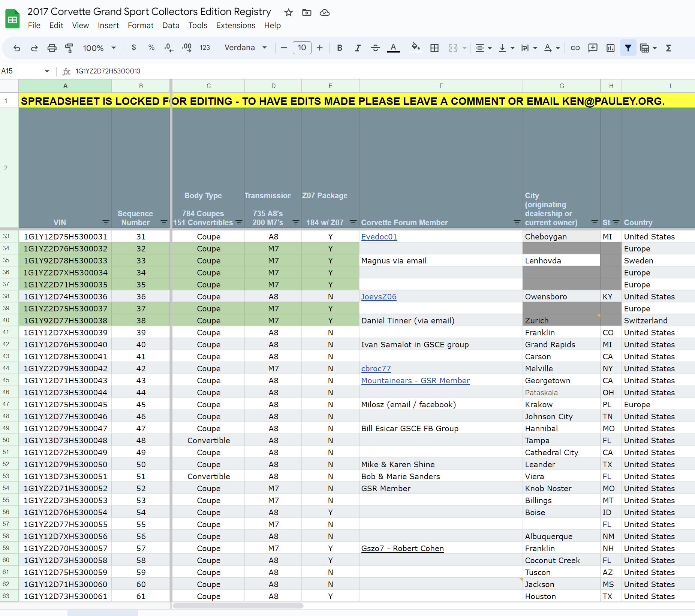Open the JoeysZ06 forum member link
Image resolution: width=695 pixels, height=616 pixels.
[x=379, y=296]
